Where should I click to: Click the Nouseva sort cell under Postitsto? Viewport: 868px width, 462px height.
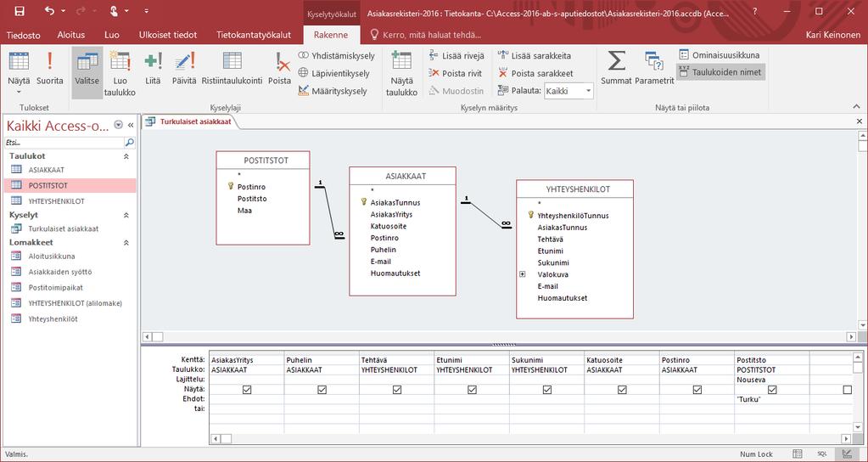click(771, 380)
